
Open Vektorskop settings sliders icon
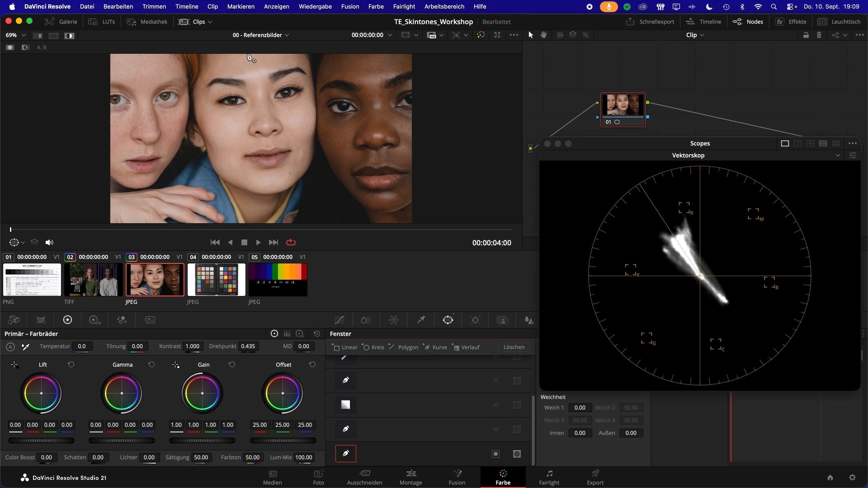[853, 155]
